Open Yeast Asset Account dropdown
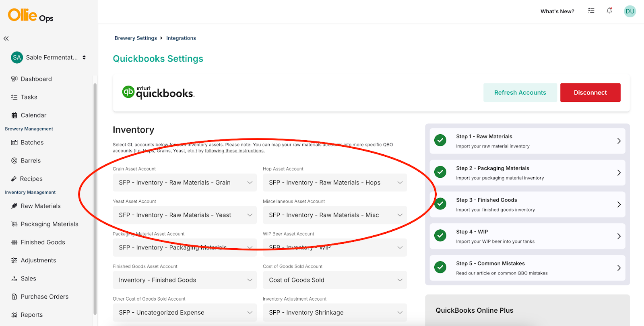Screen dimensions: 644x326 (185, 215)
